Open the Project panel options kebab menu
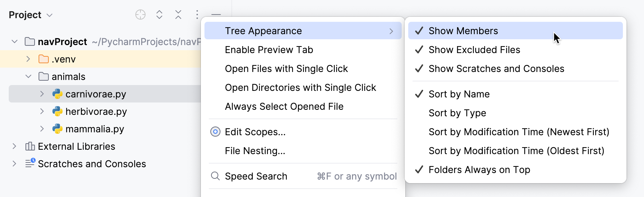The image size is (644, 197). point(197,15)
